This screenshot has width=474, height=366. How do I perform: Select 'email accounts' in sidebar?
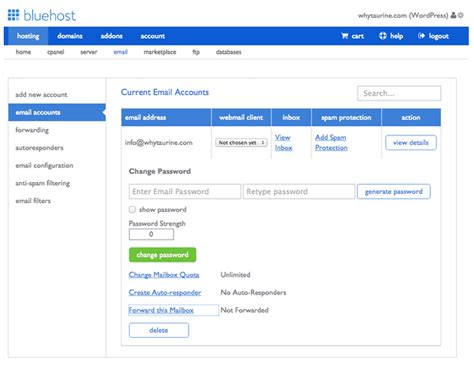point(57,112)
